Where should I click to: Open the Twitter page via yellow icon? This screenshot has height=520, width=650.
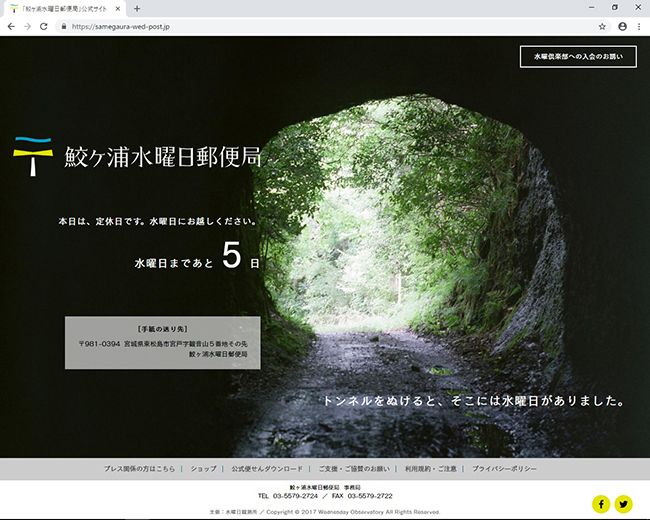pos(624,503)
